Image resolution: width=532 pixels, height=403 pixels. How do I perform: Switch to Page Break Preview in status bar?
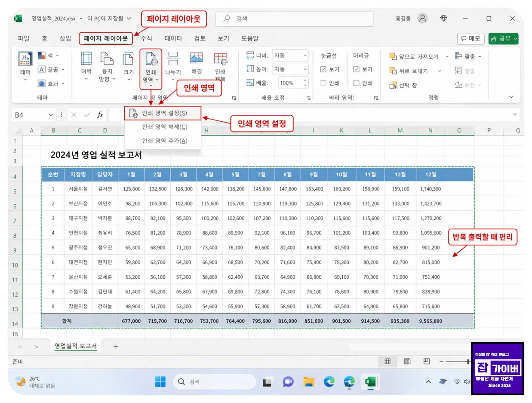(427, 361)
